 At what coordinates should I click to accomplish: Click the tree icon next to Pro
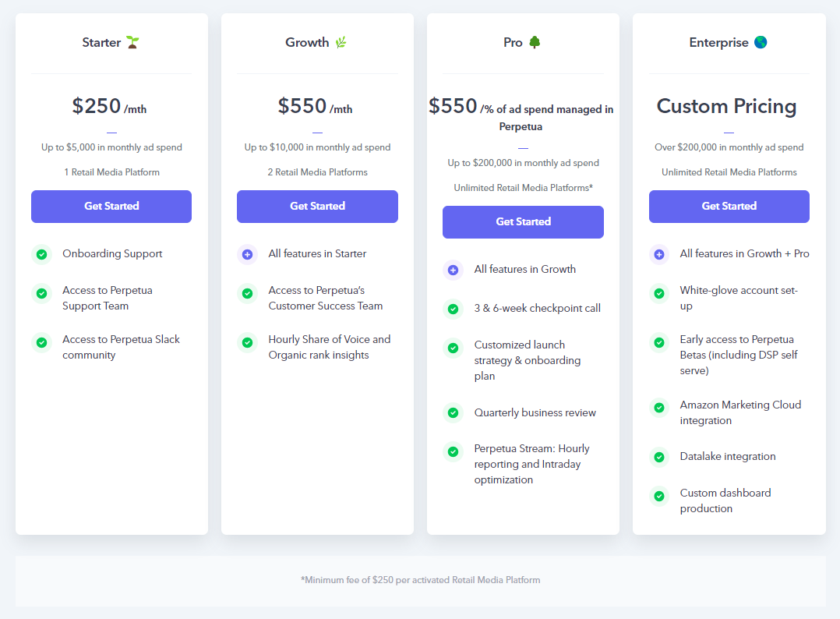[534, 42]
